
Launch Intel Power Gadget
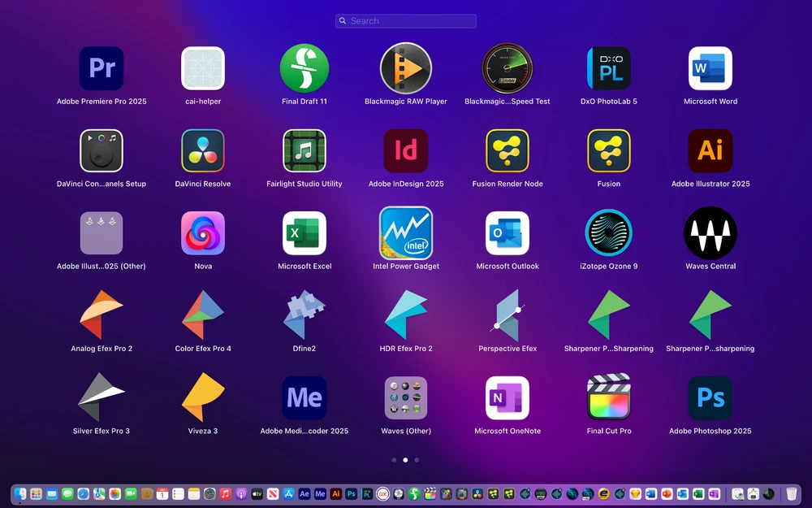[x=406, y=233]
